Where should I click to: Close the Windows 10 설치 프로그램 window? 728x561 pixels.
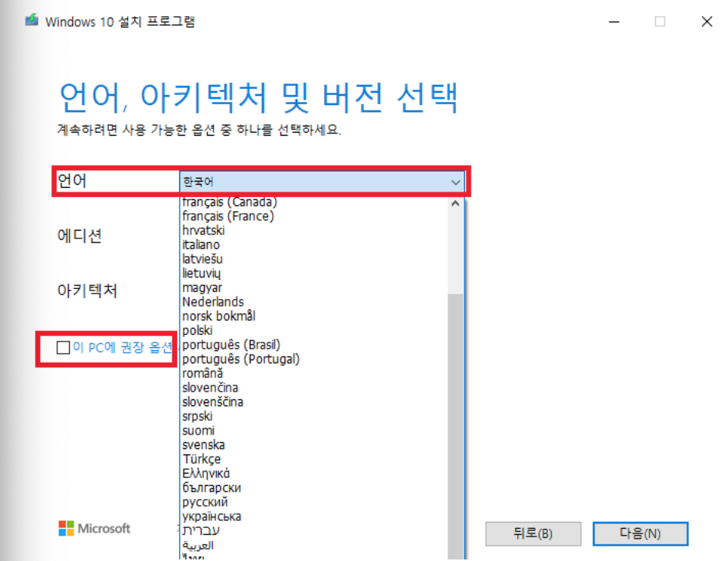[707, 21]
